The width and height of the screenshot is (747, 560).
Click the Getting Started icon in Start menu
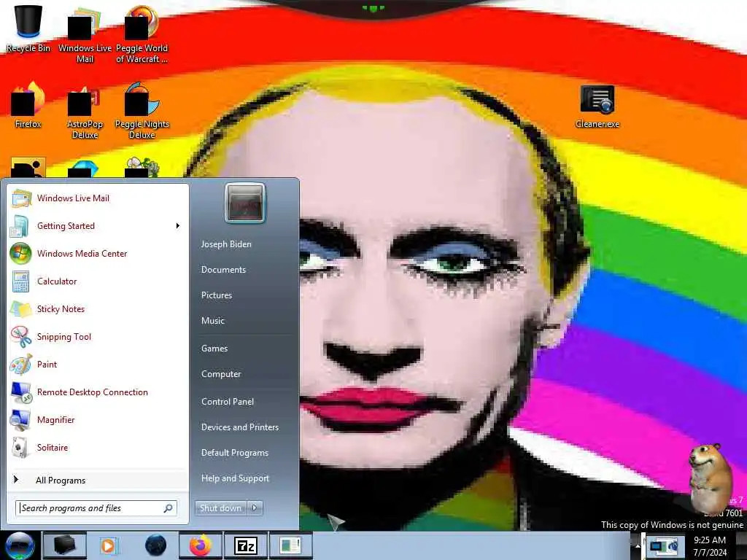point(20,226)
